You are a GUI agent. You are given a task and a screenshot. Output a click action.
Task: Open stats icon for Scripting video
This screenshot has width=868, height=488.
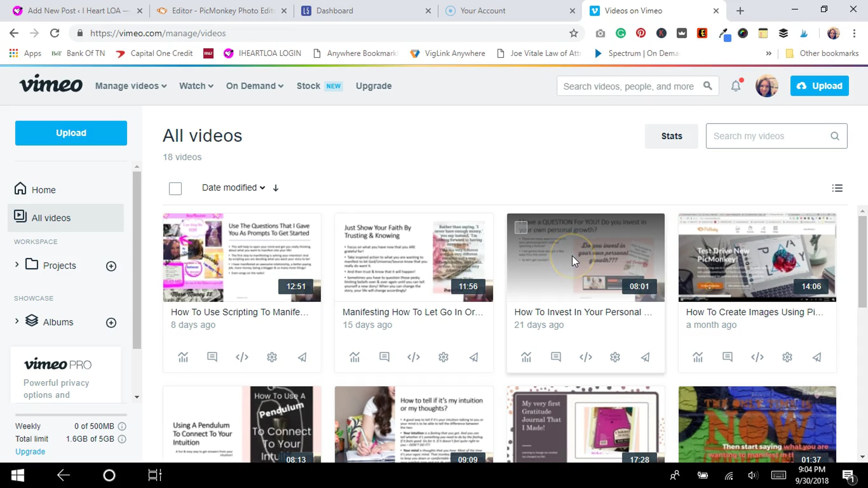tap(183, 357)
